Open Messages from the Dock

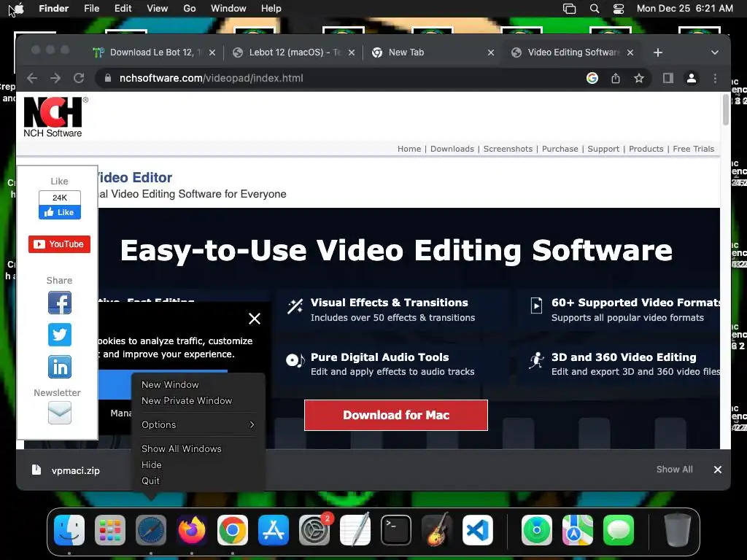tap(619, 530)
